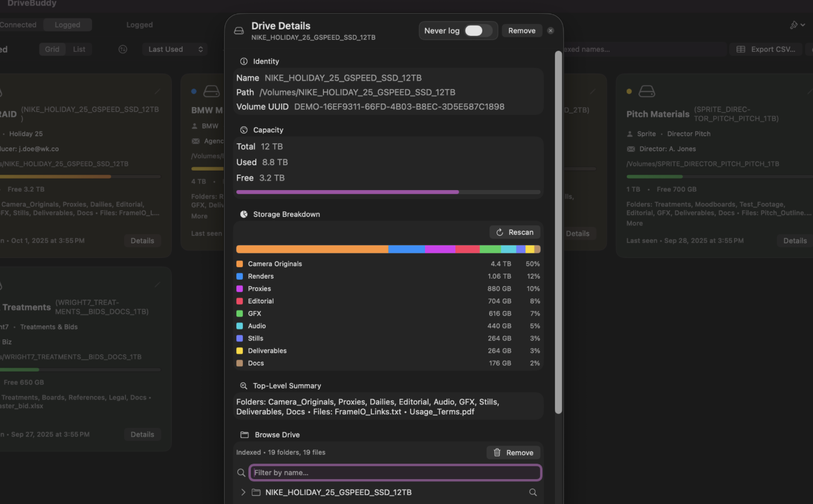Click the orange Camera Originals color swatch
813x504 pixels.
click(x=240, y=264)
